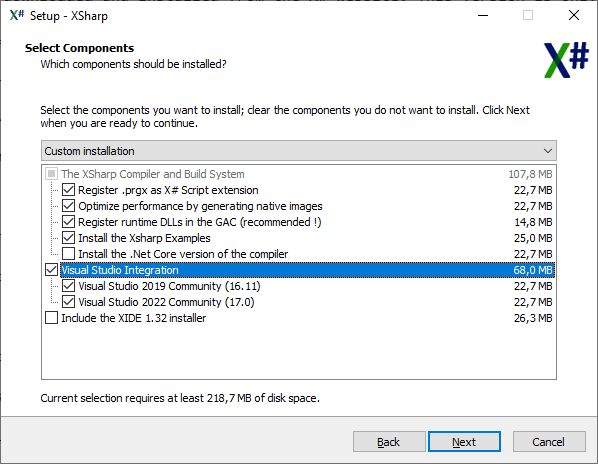This screenshot has height=464, width=598.
Task: Select the Visual Studio Integration row
Action: pyautogui.click(x=307, y=270)
